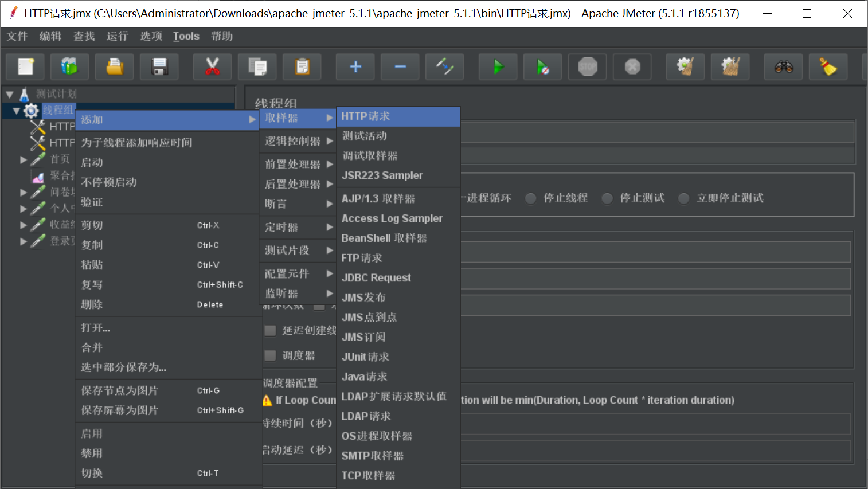Click the 持续时间（秒）input field
Screen dimensions: 868x489
tap(655, 424)
